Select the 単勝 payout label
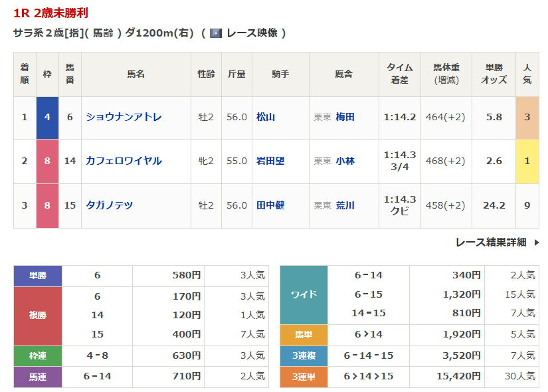 pyautogui.click(x=38, y=276)
